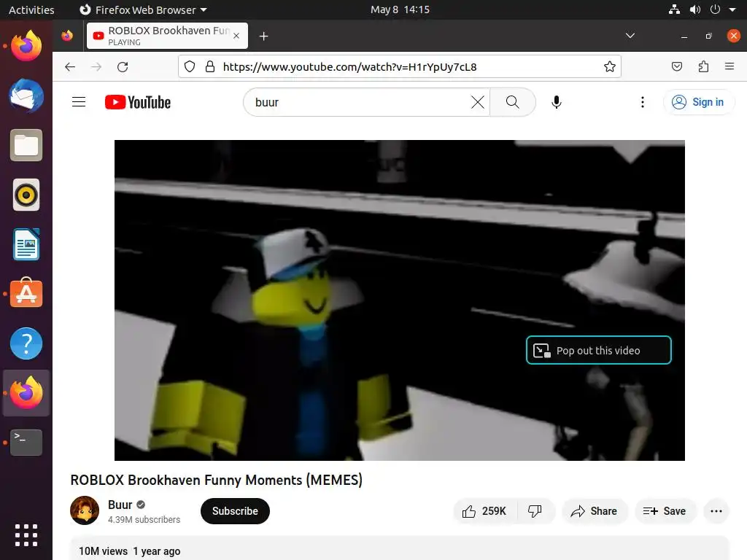The width and height of the screenshot is (747, 560).
Task: Open clock and calendar May 8 14:15
Action: coord(400,9)
